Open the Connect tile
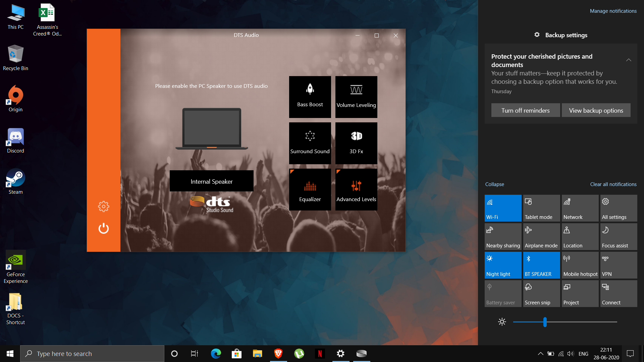This screenshot has width=644, height=362. (619, 293)
